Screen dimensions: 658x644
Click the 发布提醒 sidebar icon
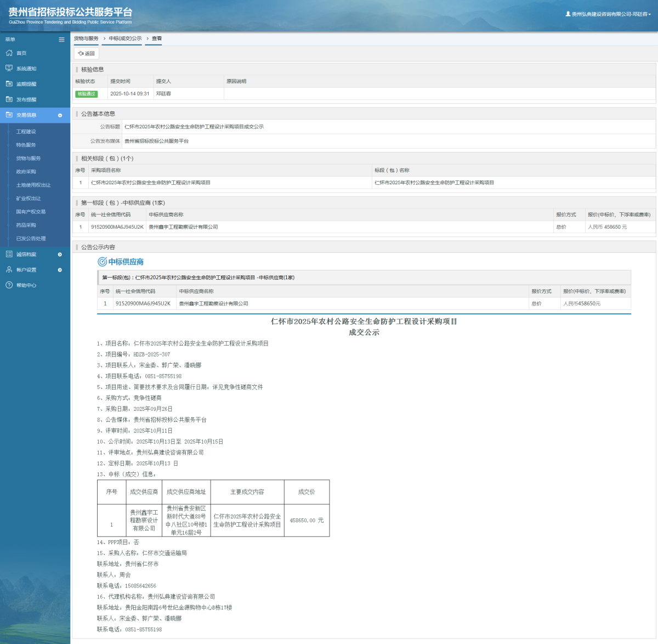click(x=9, y=99)
